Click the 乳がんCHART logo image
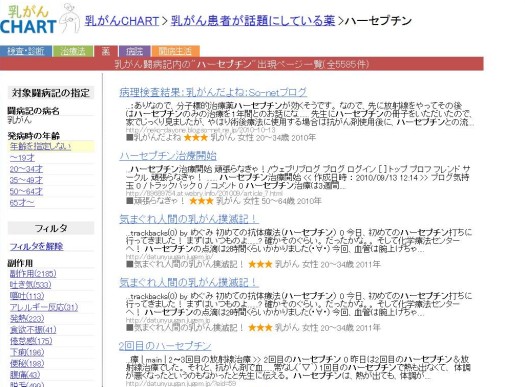Screen dimensions: 525x387 pyautogui.click(x=40, y=19)
